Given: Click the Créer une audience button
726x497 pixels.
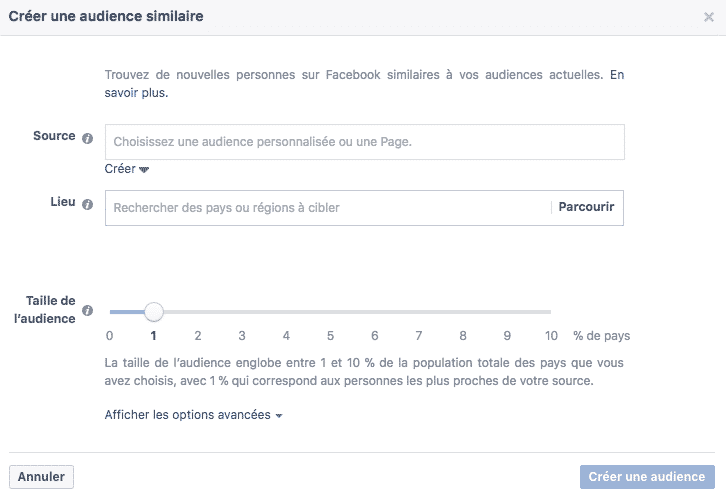Looking at the screenshot, I should 647,477.
